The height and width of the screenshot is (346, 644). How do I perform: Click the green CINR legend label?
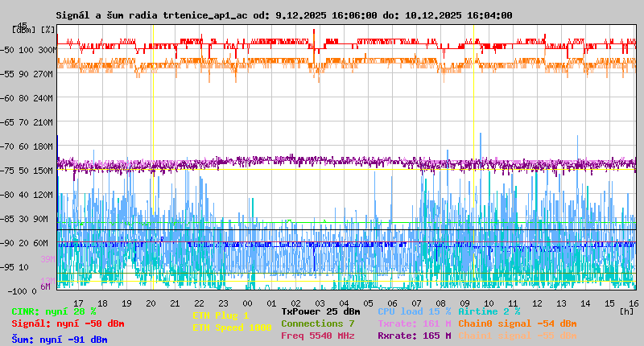54,311
